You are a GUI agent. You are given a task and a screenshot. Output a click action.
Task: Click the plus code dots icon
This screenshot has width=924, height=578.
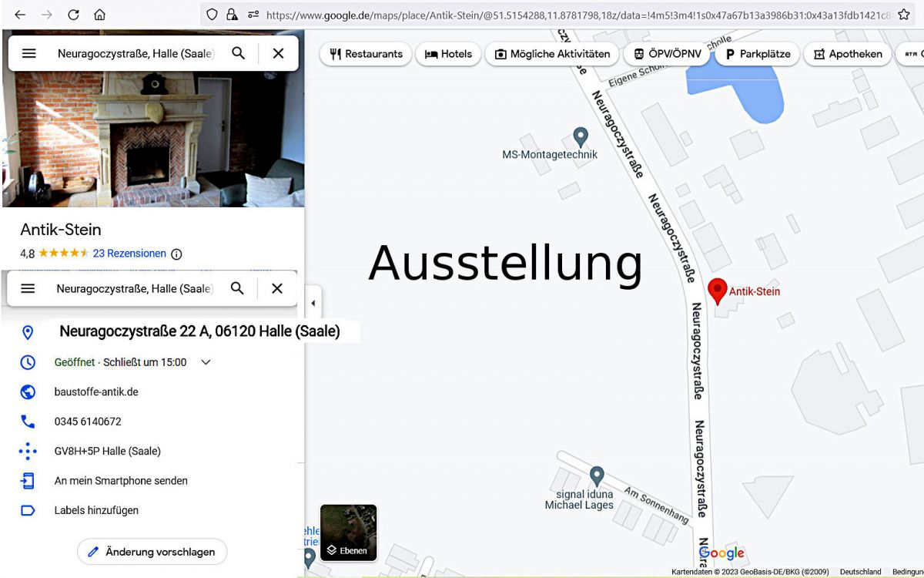(x=28, y=451)
